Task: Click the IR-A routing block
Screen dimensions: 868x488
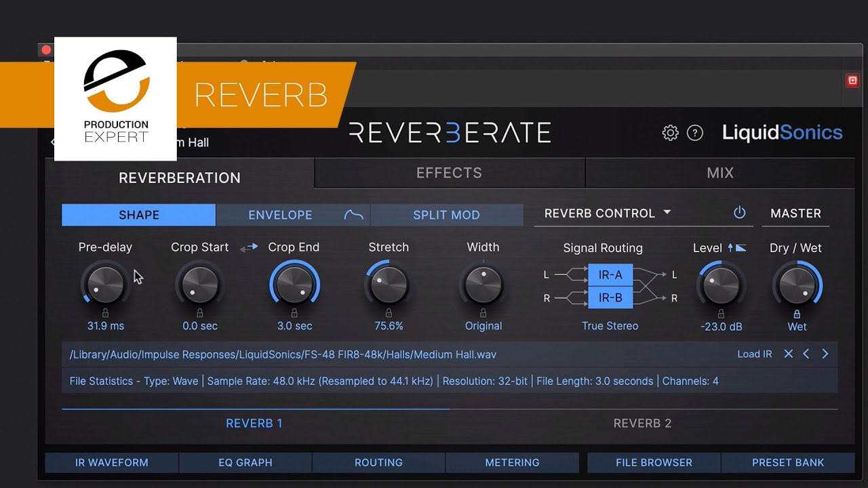Action: coord(610,275)
